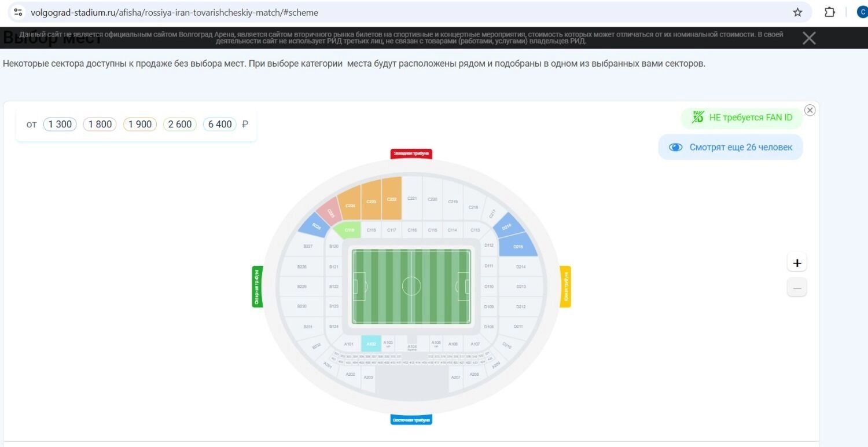Bookmark this page with the star icon
Screen dimensions: 868x447
797,12
